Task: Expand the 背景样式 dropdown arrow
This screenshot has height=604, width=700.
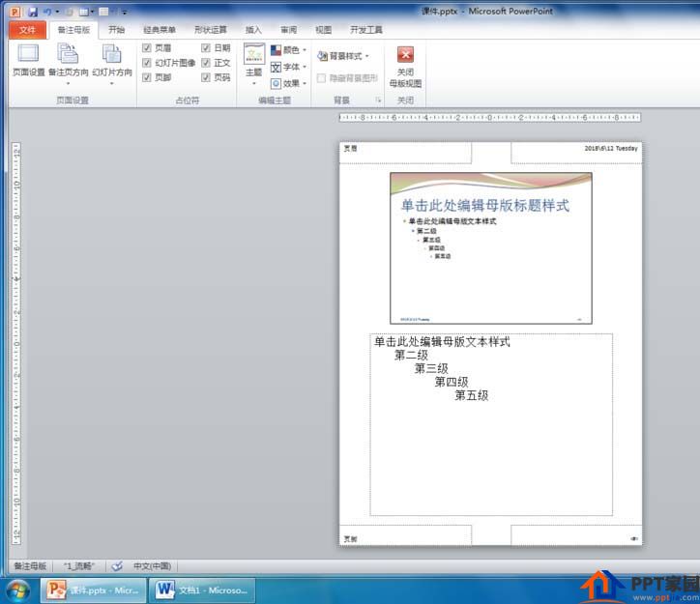Action: [x=367, y=56]
